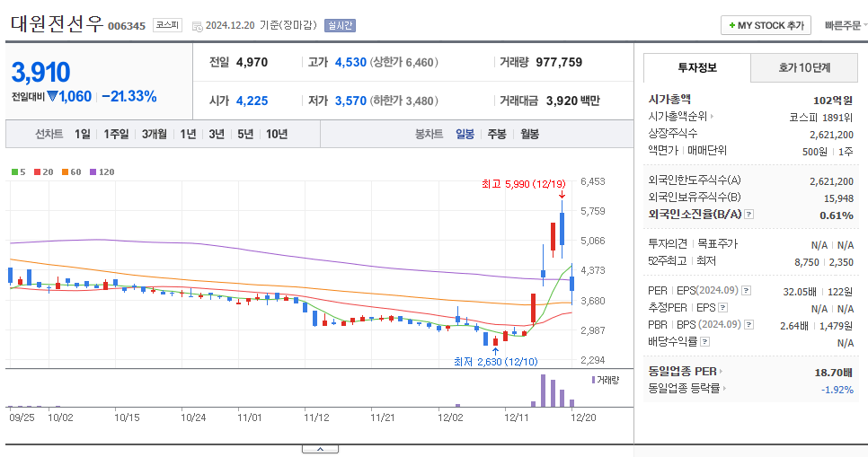Viewport: 868px width, 457px height.
Task: Open the help icon beside EPS(2024.09)
Action: pyautogui.click(x=746, y=291)
